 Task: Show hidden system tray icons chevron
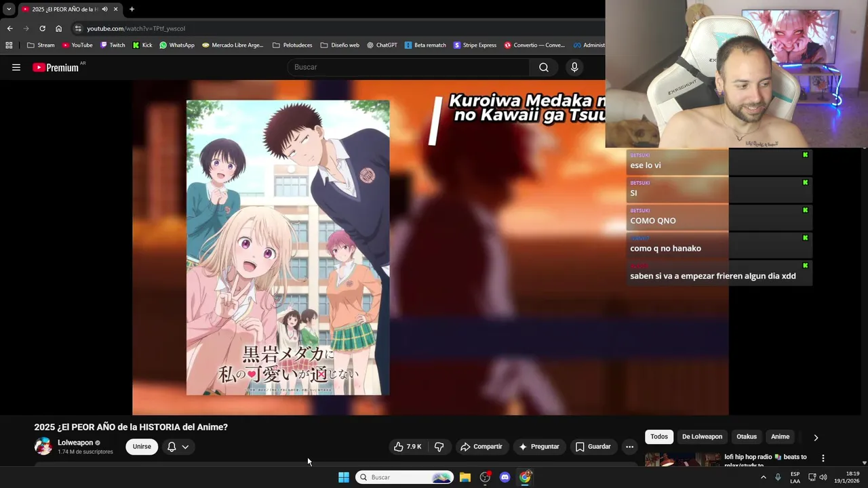coord(764,477)
